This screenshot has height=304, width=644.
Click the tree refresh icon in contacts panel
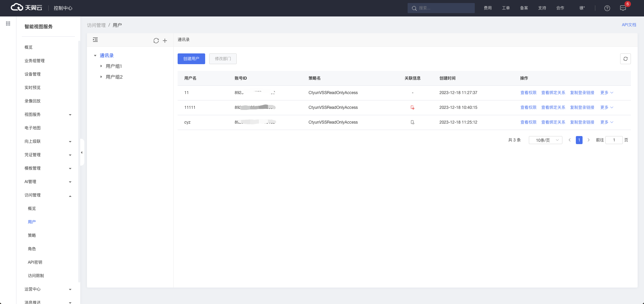coord(156,41)
